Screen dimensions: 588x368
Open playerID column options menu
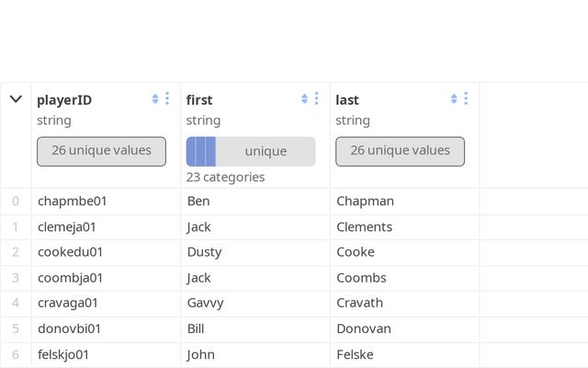(167, 99)
